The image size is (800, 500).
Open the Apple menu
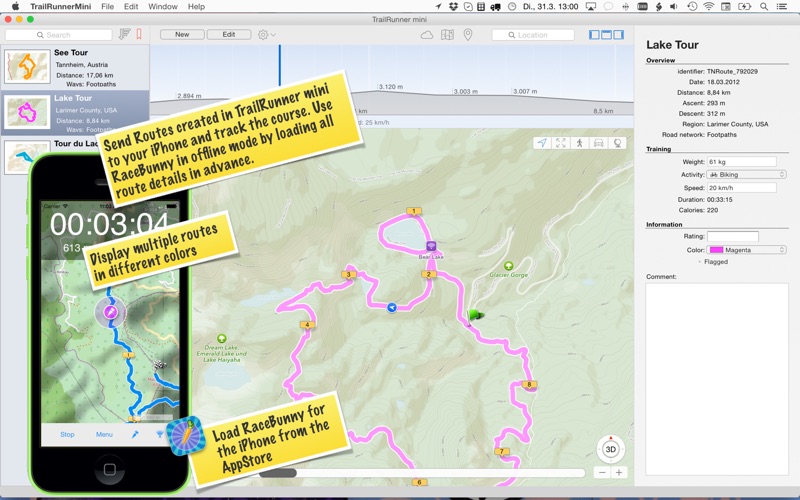(x=15, y=7)
